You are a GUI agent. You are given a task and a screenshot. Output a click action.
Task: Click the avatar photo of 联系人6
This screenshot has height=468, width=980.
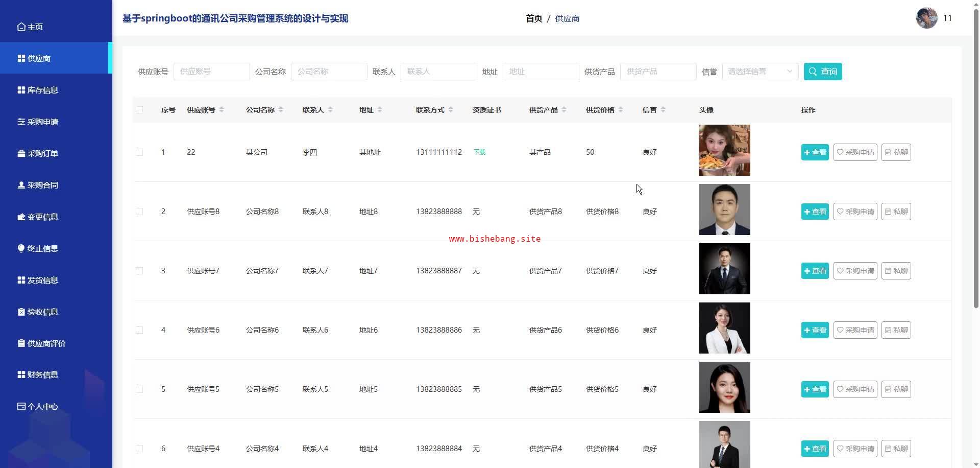tap(725, 328)
